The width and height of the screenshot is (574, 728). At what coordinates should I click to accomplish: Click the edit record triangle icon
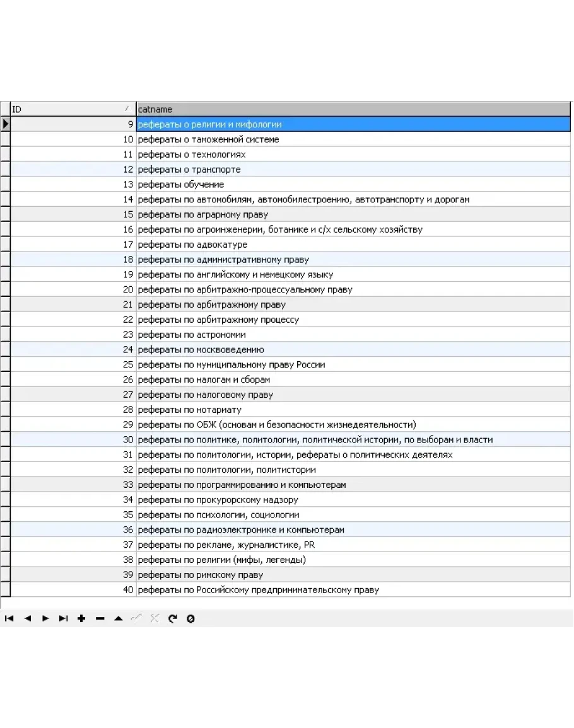pyautogui.click(x=118, y=618)
